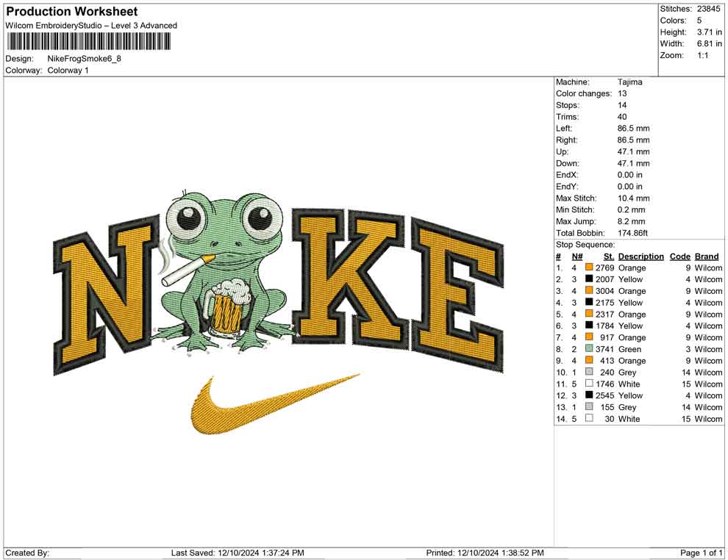Click the orange swatch in stop row 1
This screenshot has height=560, width=728.
(x=589, y=268)
